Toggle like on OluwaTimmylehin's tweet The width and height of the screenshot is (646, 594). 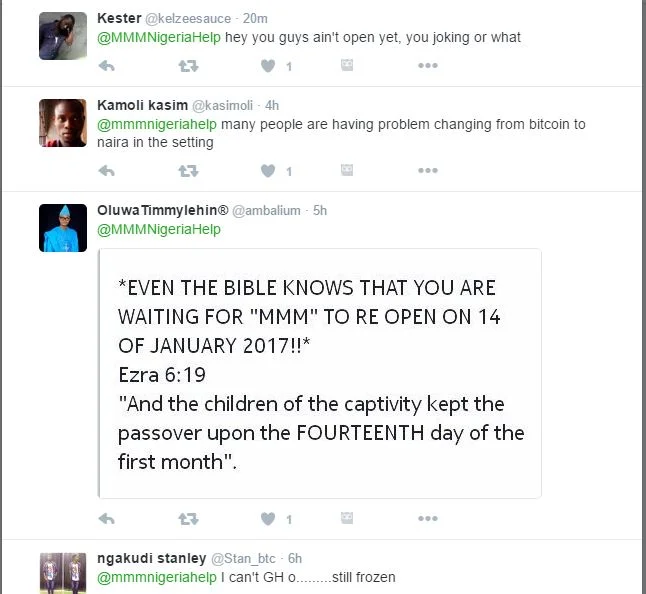point(268,519)
